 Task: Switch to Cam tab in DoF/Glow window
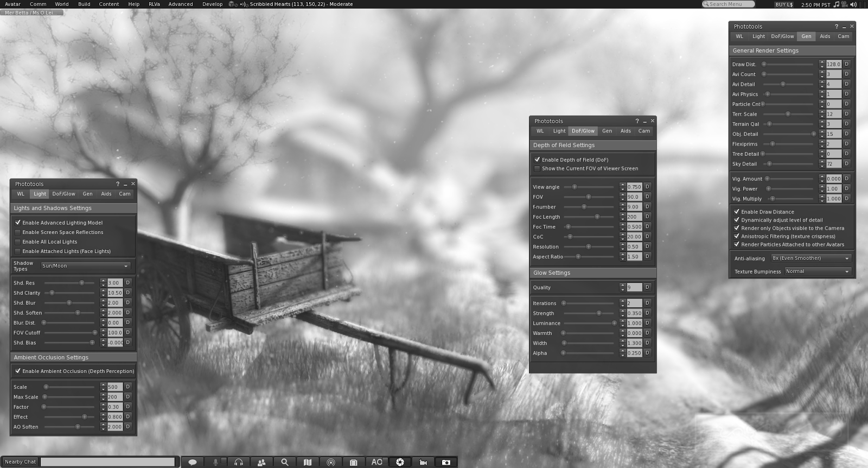coord(644,131)
